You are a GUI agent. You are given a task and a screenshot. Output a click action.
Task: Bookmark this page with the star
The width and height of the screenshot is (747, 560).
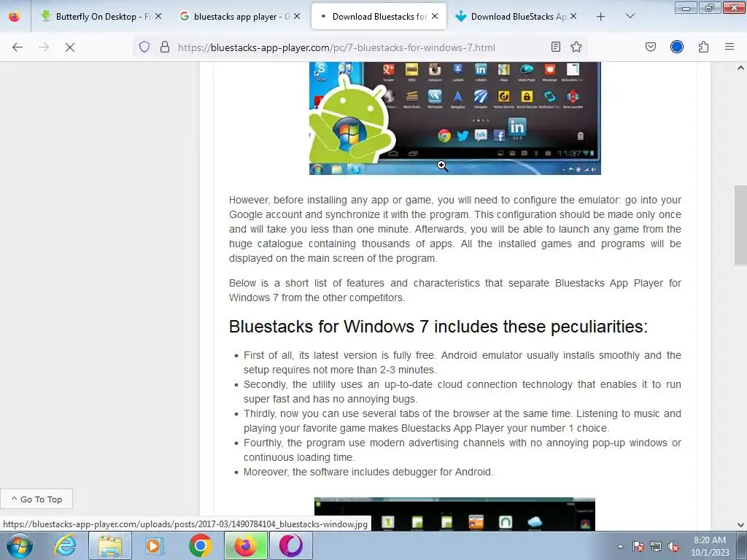[x=576, y=47]
